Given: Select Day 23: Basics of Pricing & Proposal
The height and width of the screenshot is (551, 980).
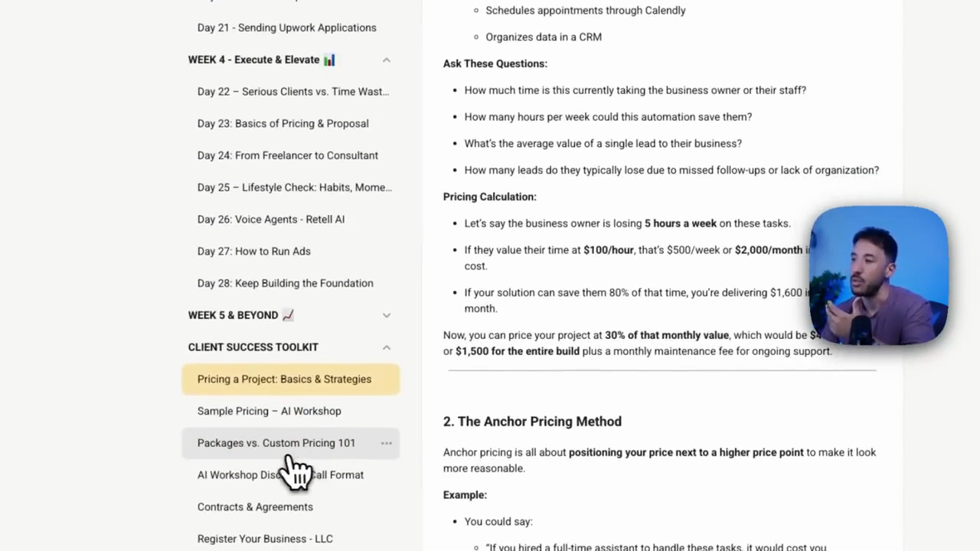Looking at the screenshot, I should tap(283, 124).
